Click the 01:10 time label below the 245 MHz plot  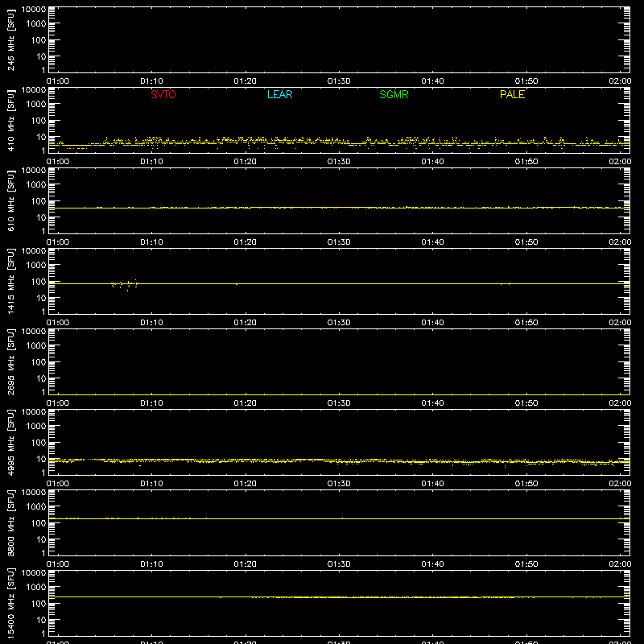(151, 81)
